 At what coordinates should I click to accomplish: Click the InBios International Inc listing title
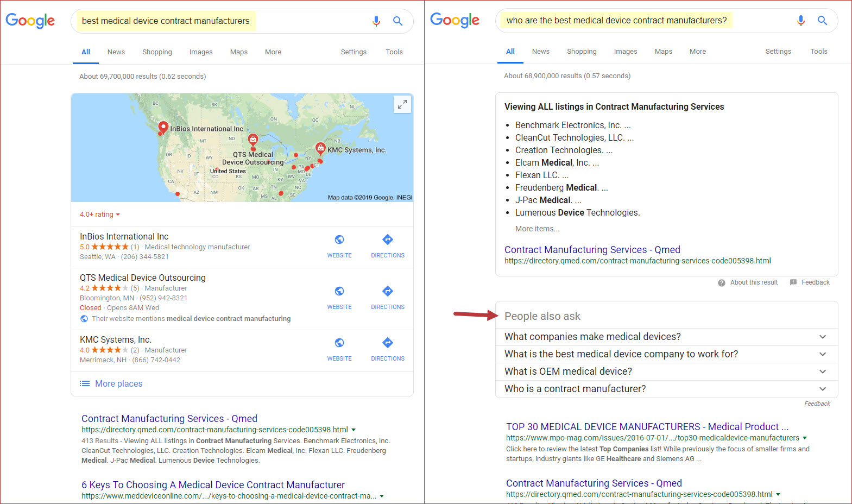[124, 237]
